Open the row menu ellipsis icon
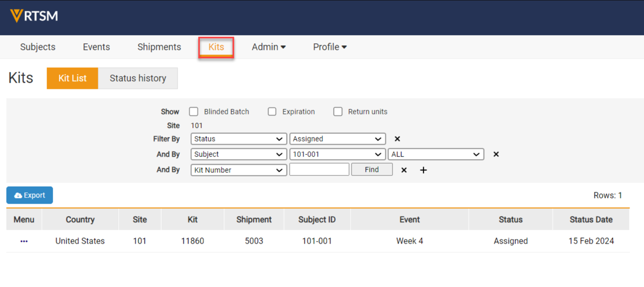The image size is (644, 287). [24, 241]
